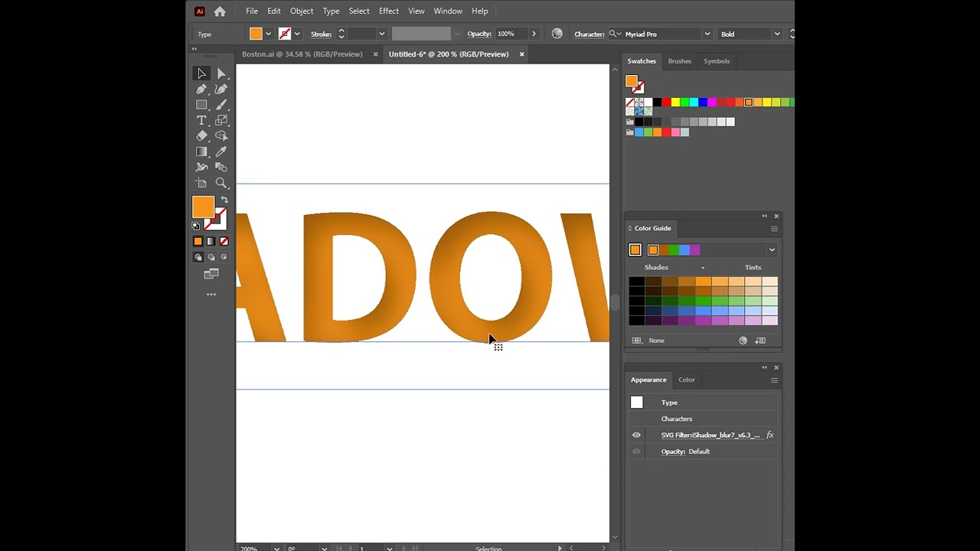Set paint mode to Gradient
The image size is (980, 551).
pos(211,242)
